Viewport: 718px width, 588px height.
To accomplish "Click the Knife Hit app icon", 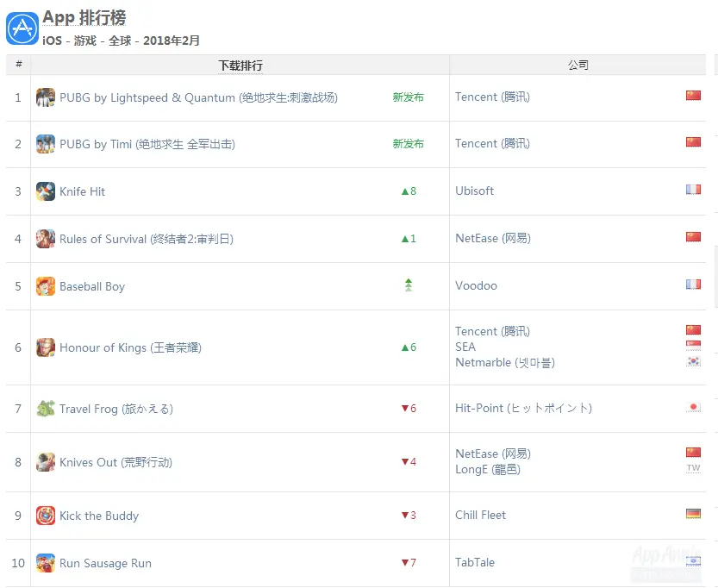I will click(x=46, y=191).
